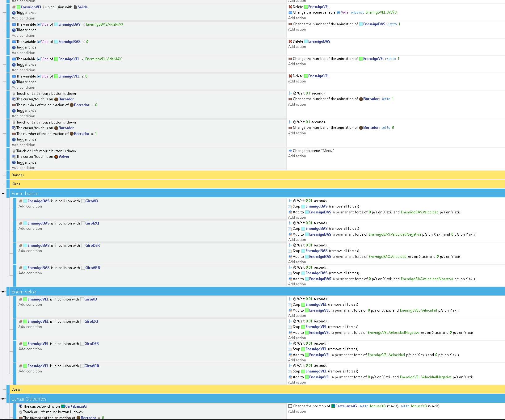Screen dimensions: 505x420
Task: Click the permanent force icon for EnemigoVEL
Action: tap(290, 310)
